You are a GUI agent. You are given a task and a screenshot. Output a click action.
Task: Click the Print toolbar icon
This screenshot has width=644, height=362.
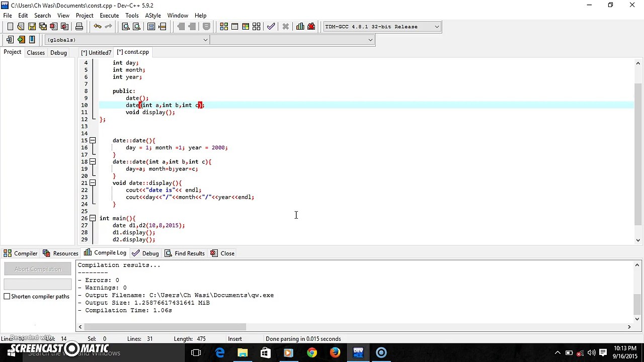point(79,27)
